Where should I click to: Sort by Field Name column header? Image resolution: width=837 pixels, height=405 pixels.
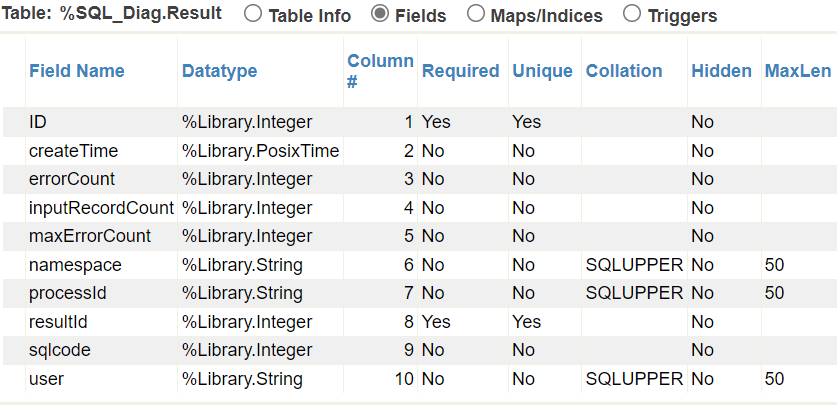77,71
